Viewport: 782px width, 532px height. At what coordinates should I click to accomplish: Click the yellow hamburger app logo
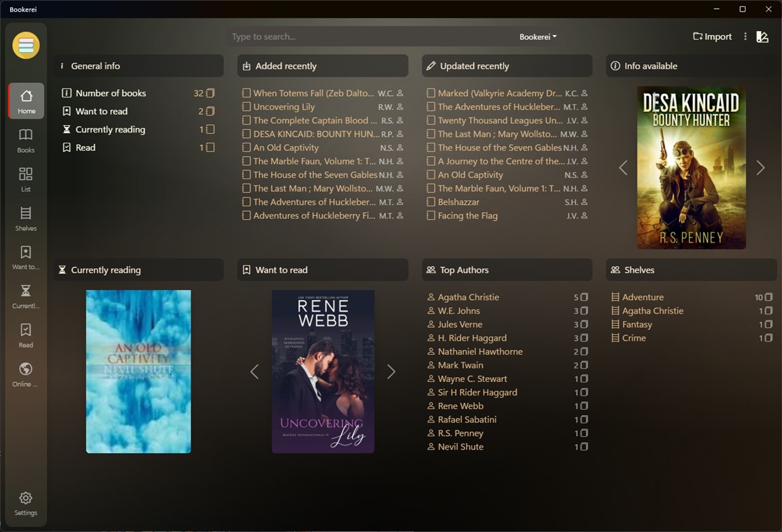click(25, 45)
